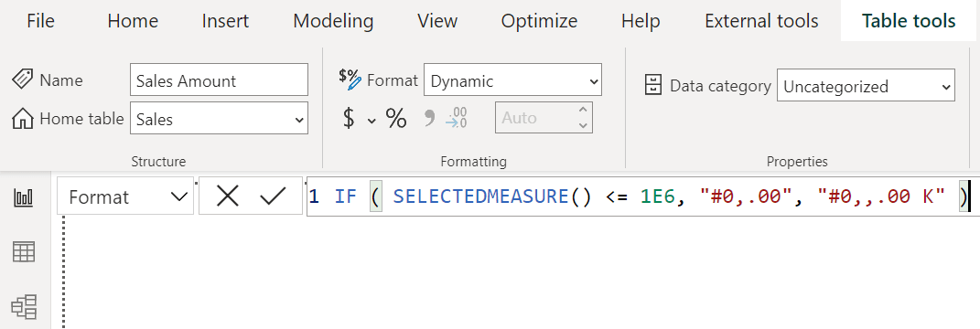The height and width of the screenshot is (329, 980).
Task: Open the Model view icon
Action: pos(25,306)
